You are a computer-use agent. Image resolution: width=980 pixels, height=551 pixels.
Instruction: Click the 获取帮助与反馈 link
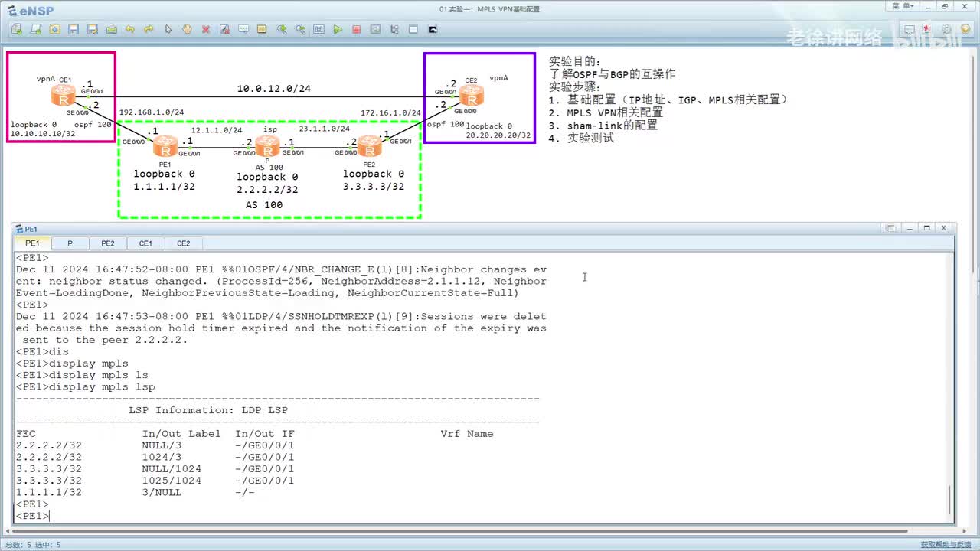pos(947,544)
